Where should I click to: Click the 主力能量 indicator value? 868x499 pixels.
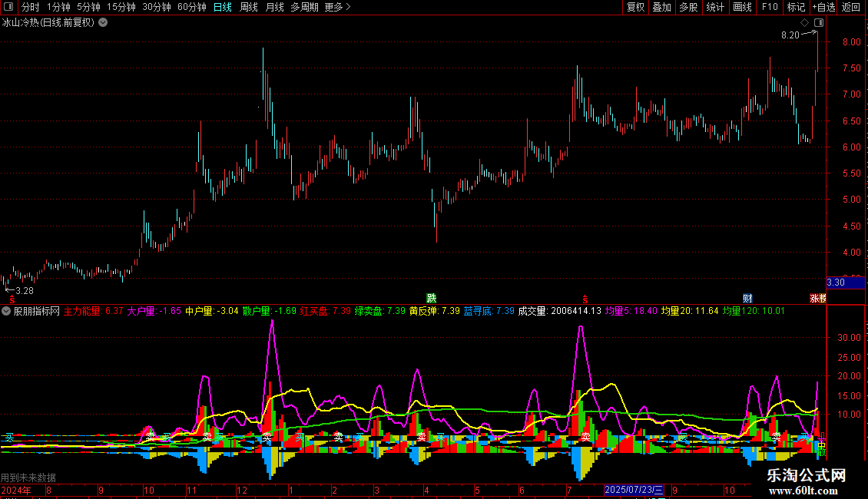(x=94, y=311)
